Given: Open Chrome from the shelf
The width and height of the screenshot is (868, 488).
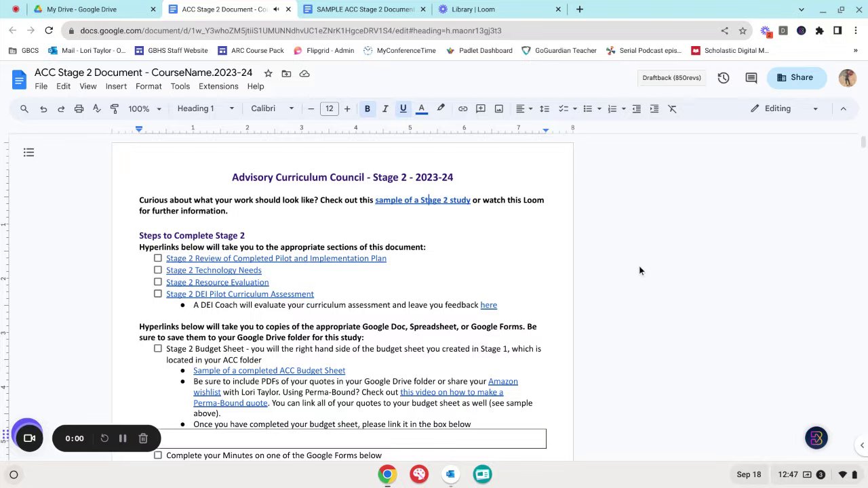Looking at the screenshot, I should 387,474.
